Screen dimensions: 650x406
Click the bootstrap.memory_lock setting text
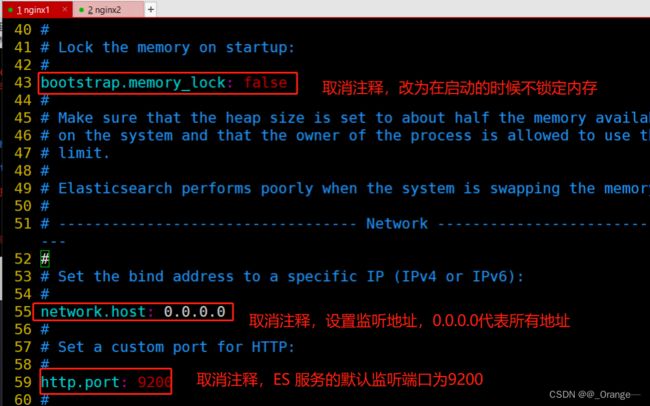pos(133,83)
